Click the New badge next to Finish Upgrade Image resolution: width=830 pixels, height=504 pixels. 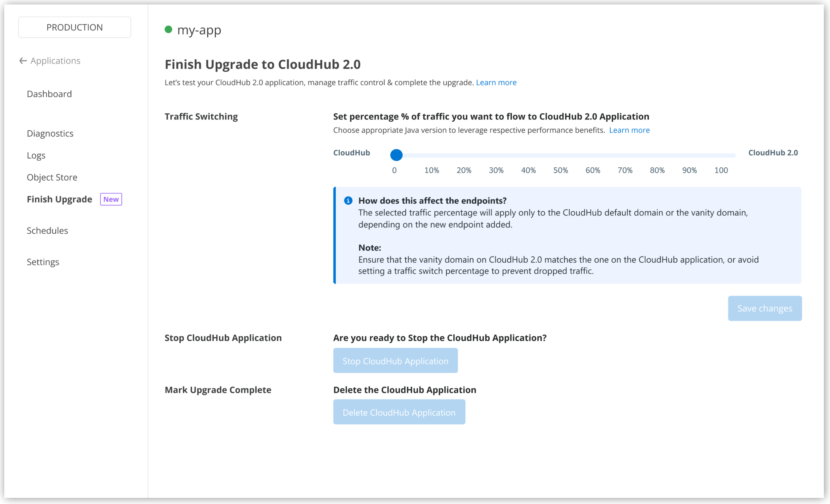[x=111, y=199]
